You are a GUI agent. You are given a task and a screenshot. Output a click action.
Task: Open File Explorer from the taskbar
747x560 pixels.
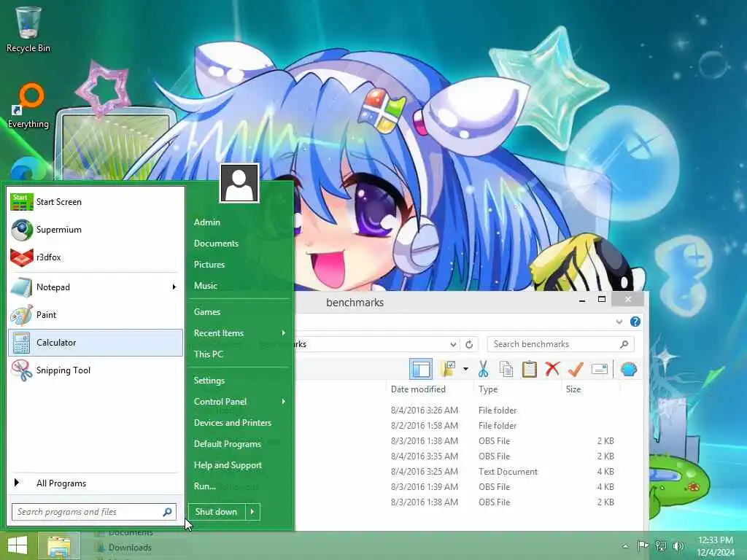58,545
